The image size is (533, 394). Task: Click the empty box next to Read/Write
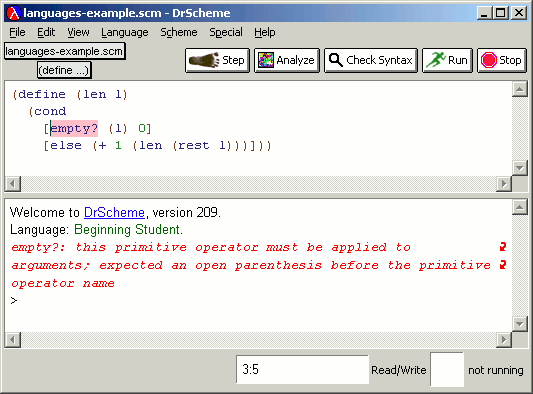(x=447, y=370)
